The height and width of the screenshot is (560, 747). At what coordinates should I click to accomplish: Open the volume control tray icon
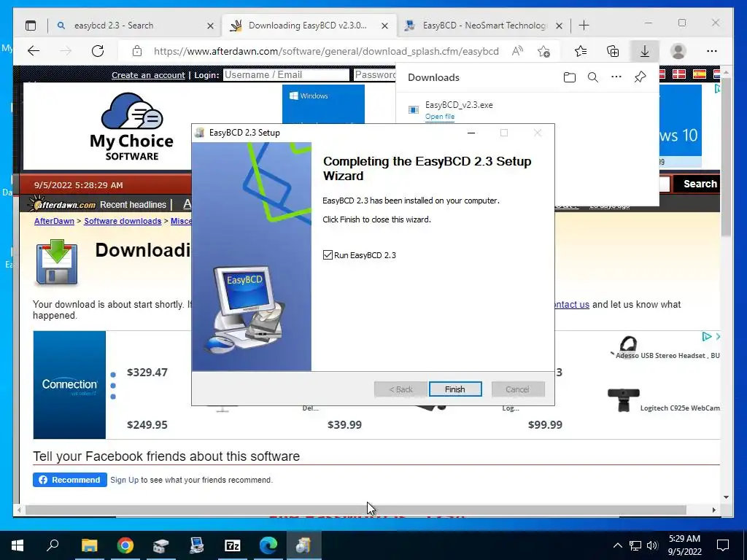[653, 545]
